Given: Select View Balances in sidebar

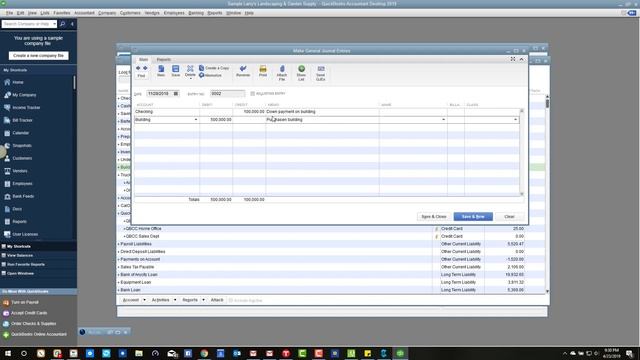Looking at the screenshot, I should point(20,256).
